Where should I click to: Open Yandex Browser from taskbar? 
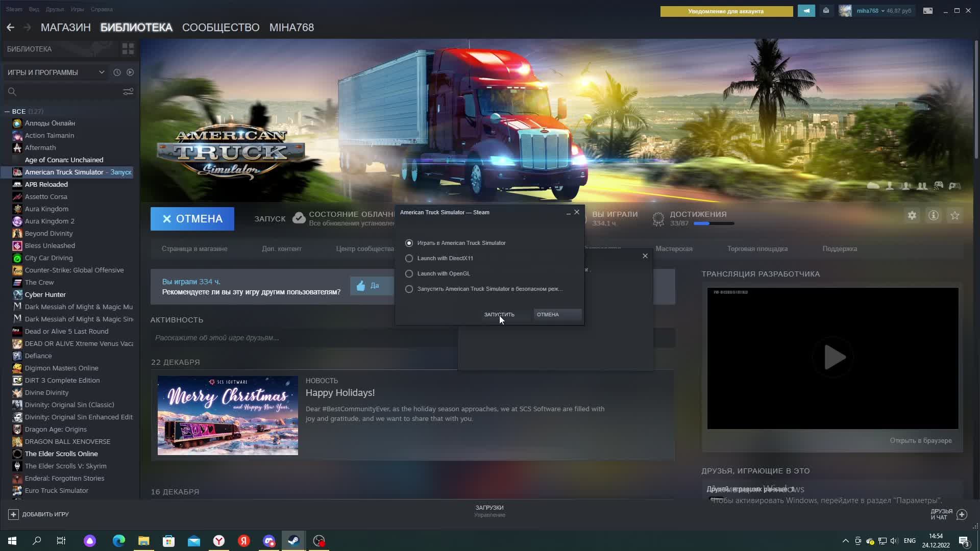click(219, 541)
